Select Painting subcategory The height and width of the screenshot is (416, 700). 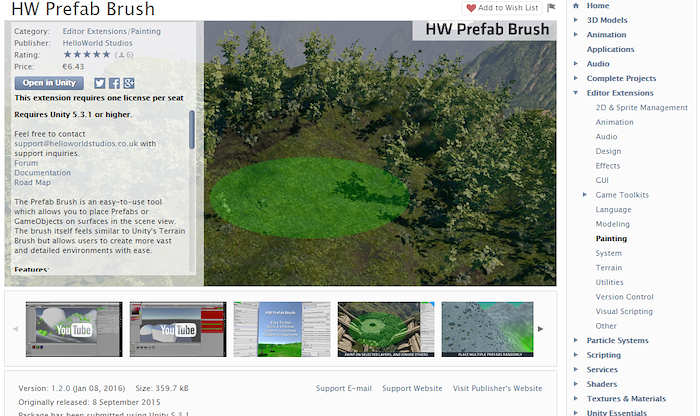[x=611, y=238]
